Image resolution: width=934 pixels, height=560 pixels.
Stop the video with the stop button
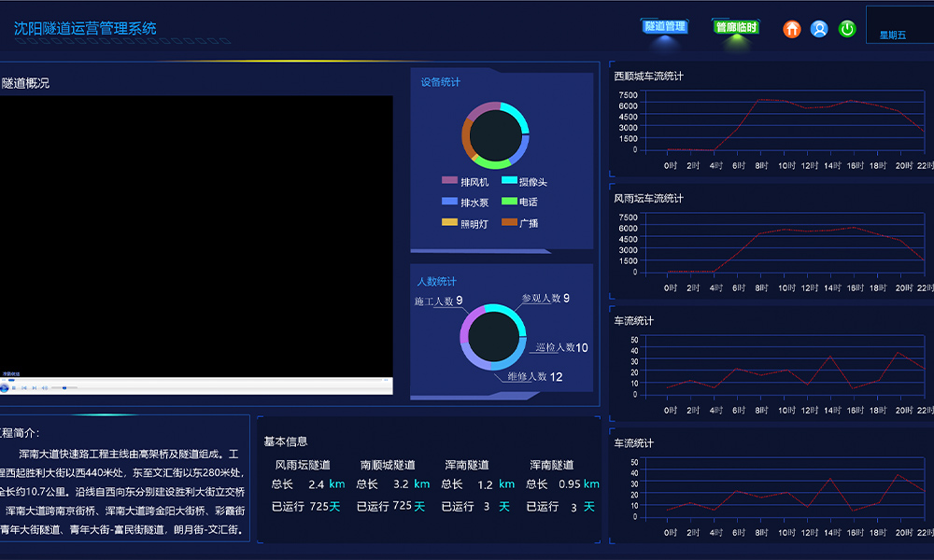point(14,387)
